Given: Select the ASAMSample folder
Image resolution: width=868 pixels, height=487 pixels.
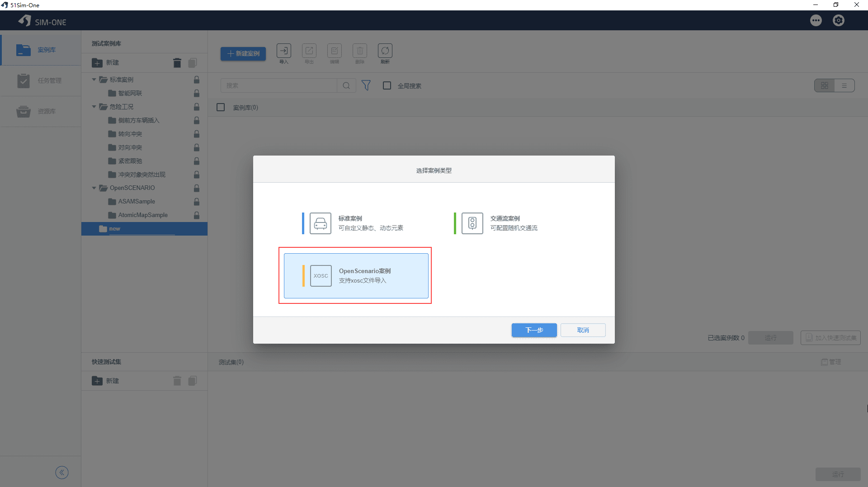Looking at the screenshot, I should (x=132, y=202).
